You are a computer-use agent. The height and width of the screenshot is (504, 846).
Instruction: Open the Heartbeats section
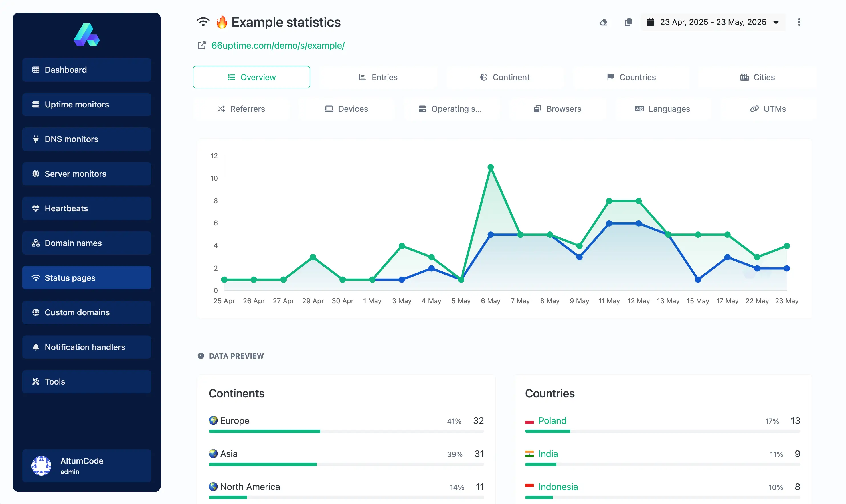click(x=87, y=208)
